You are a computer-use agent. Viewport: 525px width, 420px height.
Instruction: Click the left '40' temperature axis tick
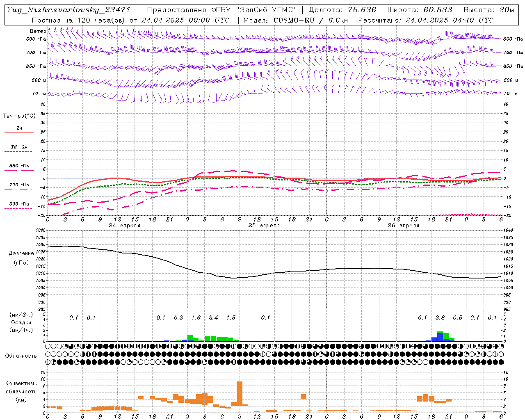[x=43, y=104]
